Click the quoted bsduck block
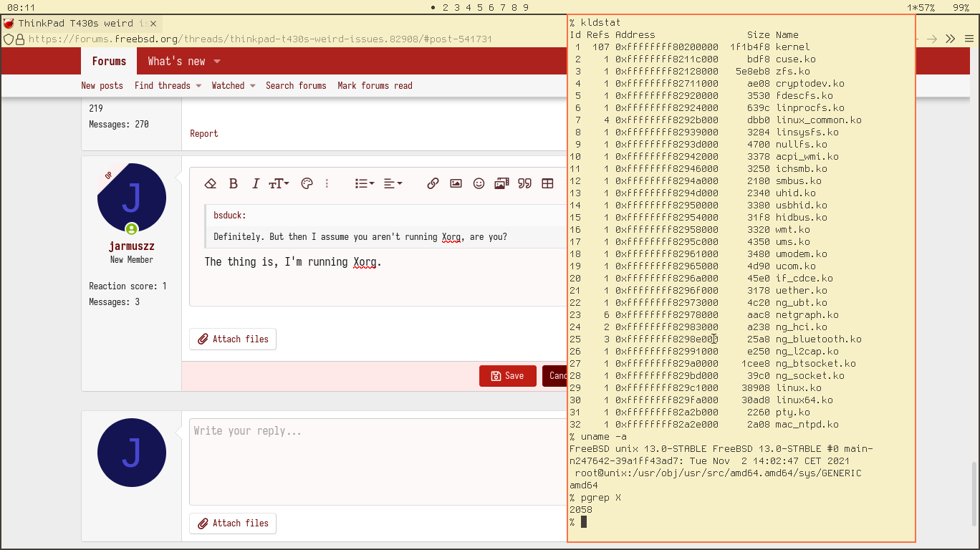The image size is (980, 550). click(385, 226)
